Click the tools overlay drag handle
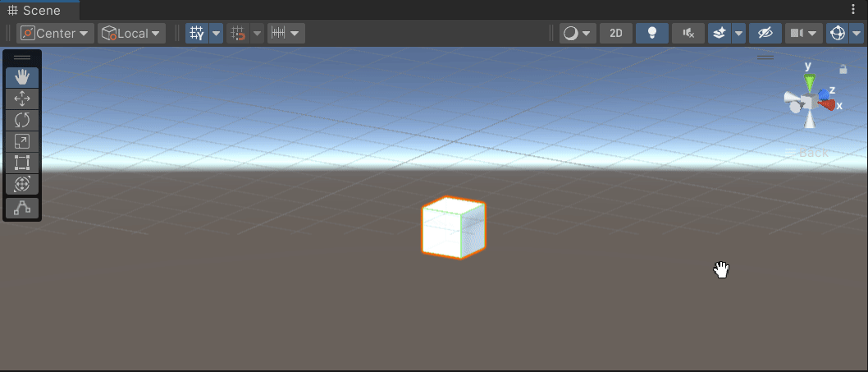Screen dimensions: 868x372 (x=22, y=57)
